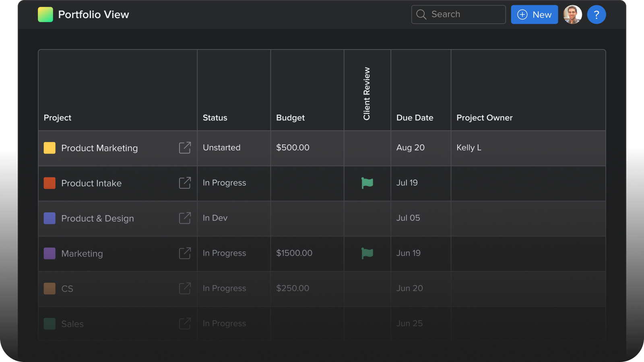644x362 pixels.
Task: Sort by the Due Date column header
Action: 415,118
